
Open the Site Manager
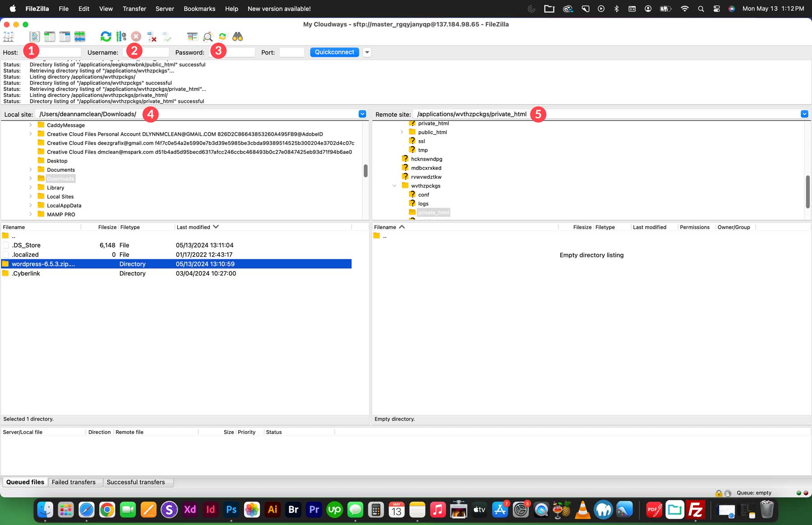coord(8,37)
